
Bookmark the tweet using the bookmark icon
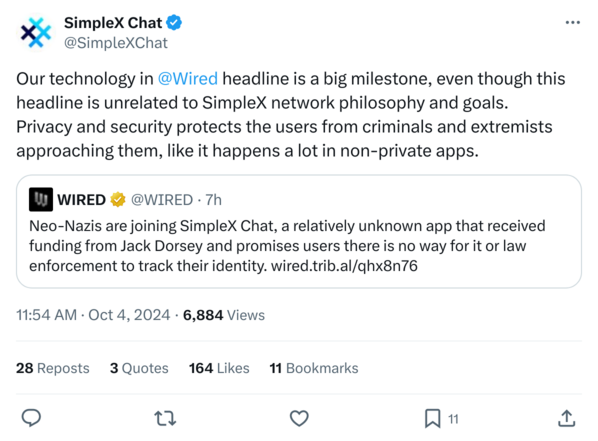pyautogui.click(x=432, y=418)
